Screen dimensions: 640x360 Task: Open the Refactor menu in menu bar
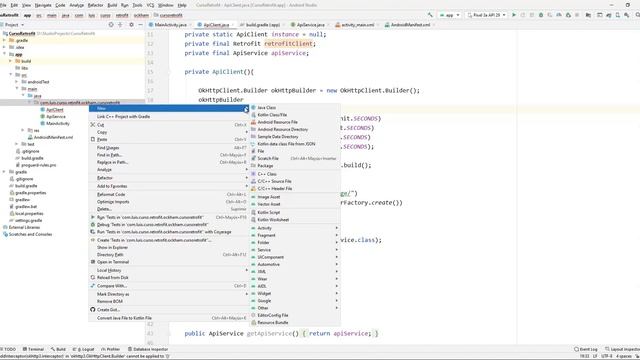tap(96, 5)
